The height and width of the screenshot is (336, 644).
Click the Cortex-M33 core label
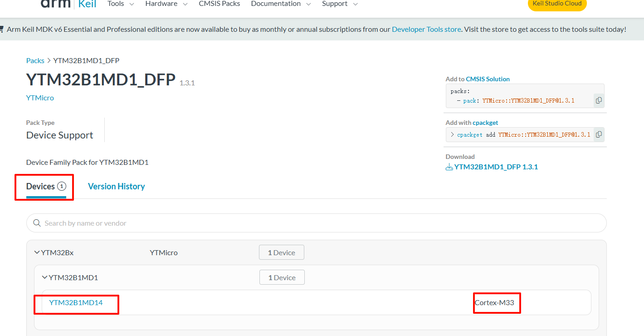point(494,302)
